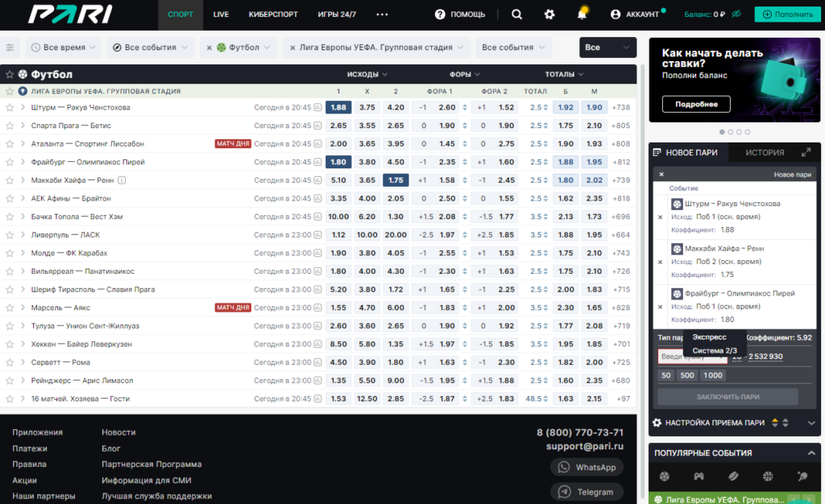Remove Фрайбург – Олимпиакос from bet slip
Image resolution: width=825 pixels, height=504 pixels.
pos(661,307)
